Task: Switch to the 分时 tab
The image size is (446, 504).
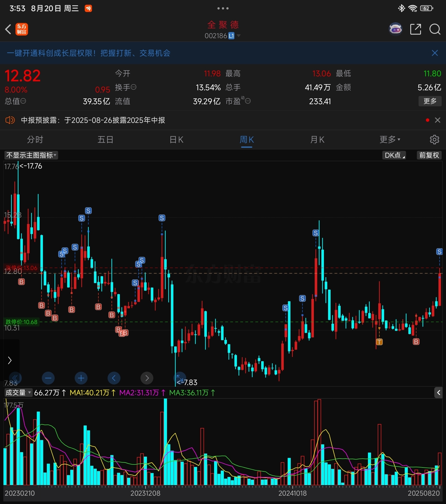Action: pos(35,139)
